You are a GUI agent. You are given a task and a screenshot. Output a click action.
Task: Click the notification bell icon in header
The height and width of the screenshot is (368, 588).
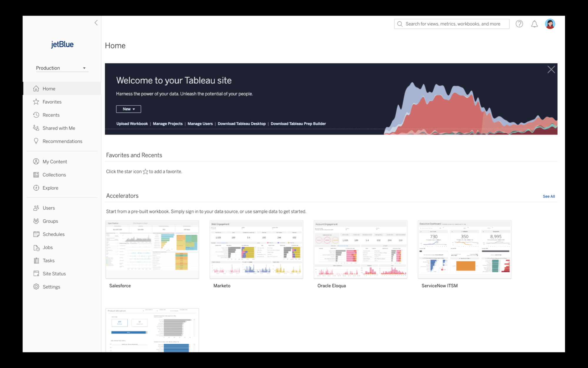[x=534, y=24]
